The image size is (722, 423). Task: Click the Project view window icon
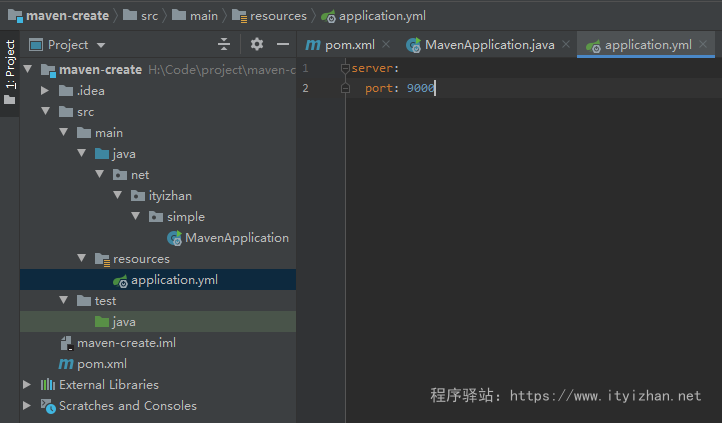click(x=35, y=45)
